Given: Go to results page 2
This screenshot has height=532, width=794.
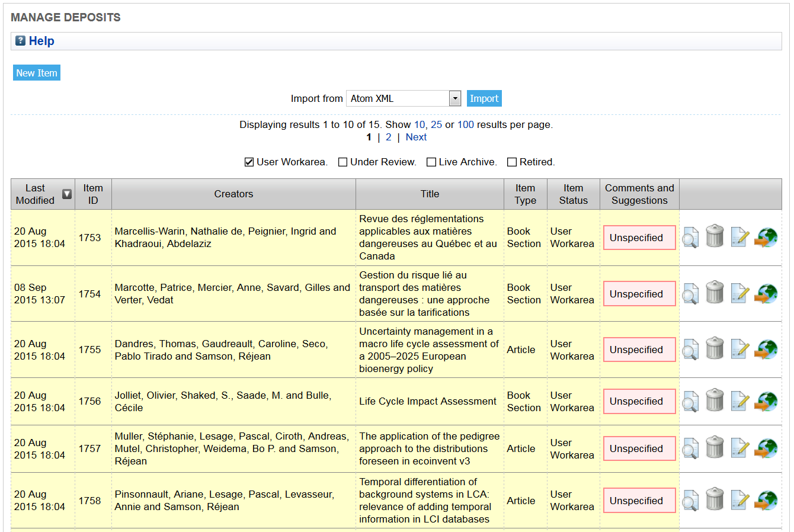Looking at the screenshot, I should [x=389, y=137].
